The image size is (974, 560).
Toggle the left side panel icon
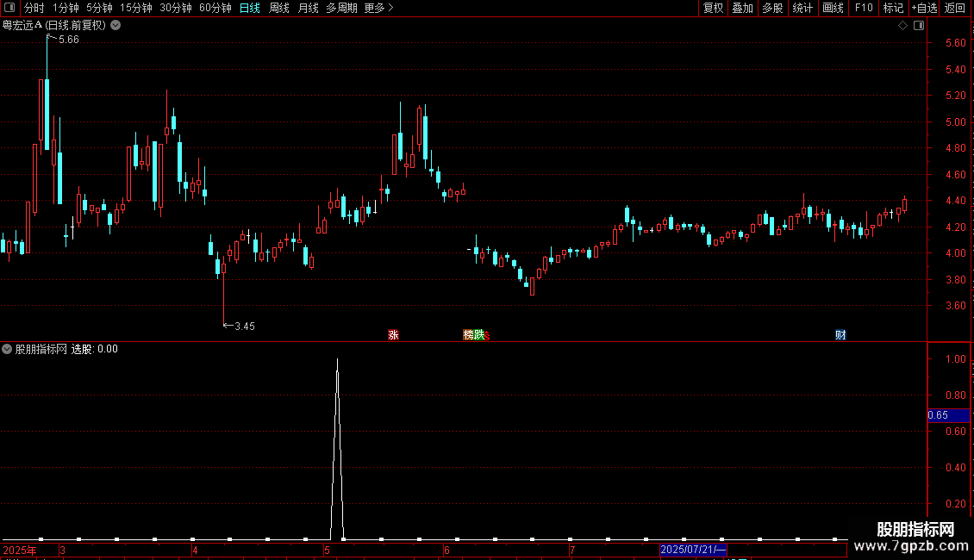click(x=9, y=8)
